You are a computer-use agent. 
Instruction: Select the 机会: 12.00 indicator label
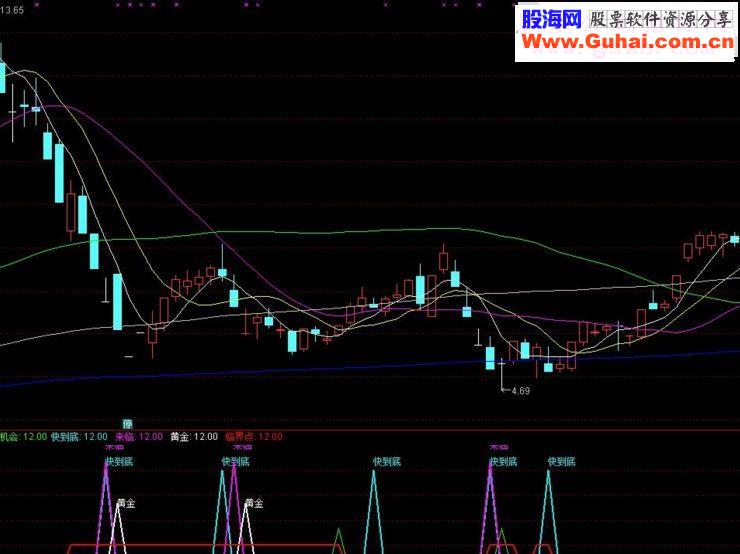24,436
